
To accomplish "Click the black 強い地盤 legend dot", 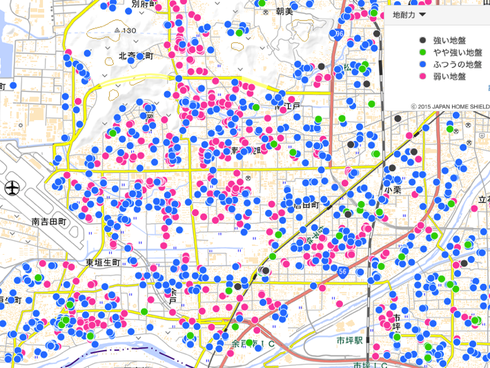I will click(x=423, y=40).
